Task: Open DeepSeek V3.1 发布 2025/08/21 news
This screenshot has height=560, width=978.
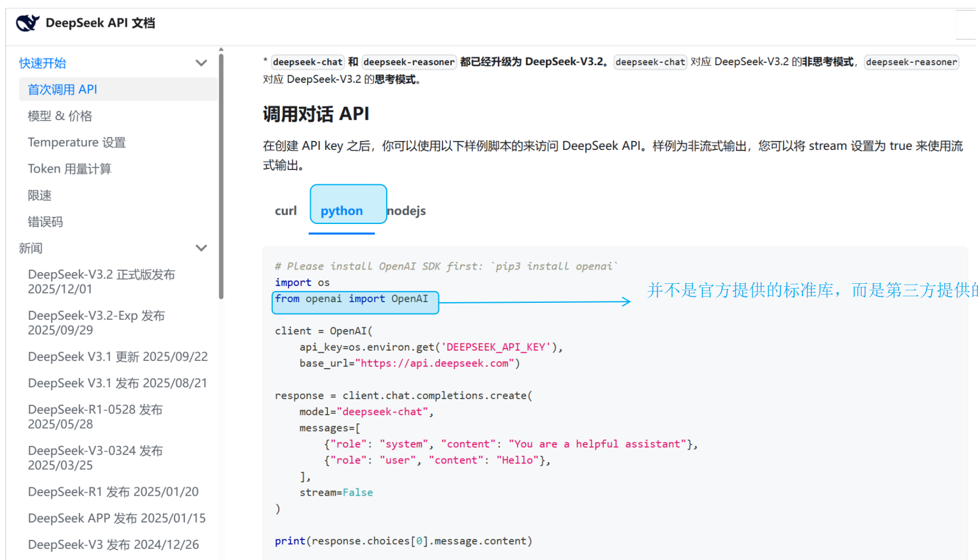Action: coord(117,383)
